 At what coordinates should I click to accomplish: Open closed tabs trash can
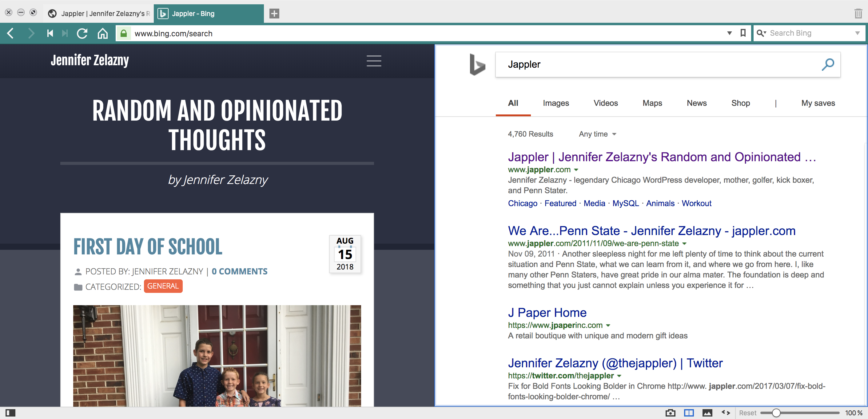pos(858,14)
